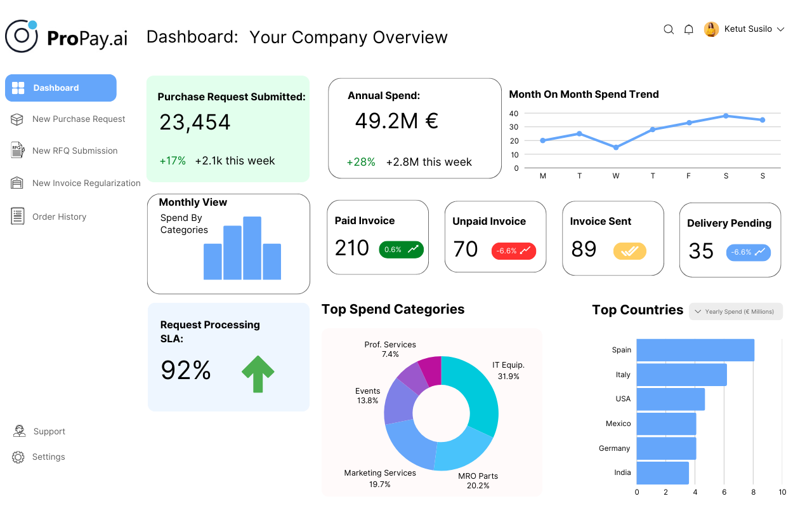
Task: Click the Order History list icon
Action: pos(18,217)
